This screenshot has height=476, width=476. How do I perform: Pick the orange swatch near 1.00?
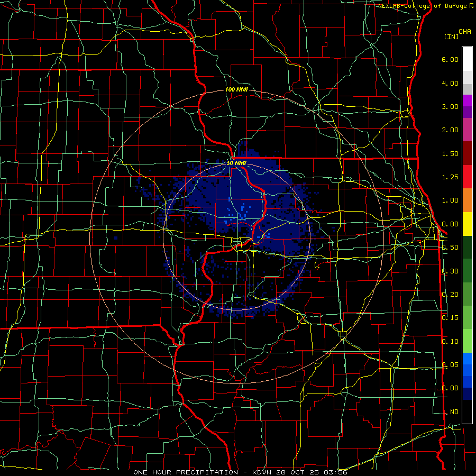point(467,200)
